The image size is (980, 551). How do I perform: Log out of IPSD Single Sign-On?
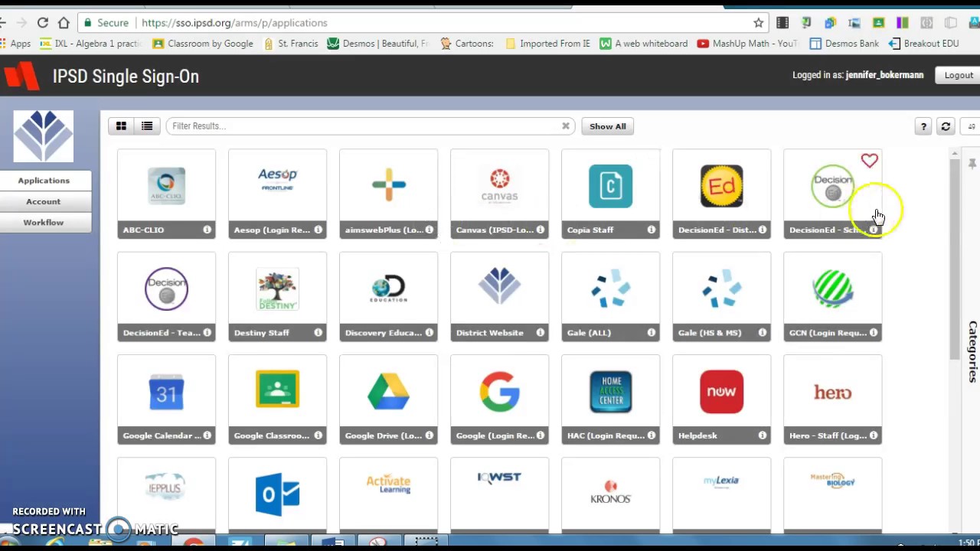click(x=959, y=75)
